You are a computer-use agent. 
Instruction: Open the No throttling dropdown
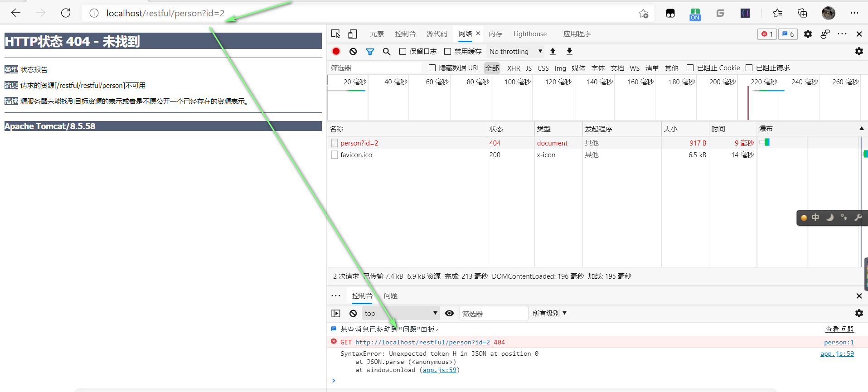pyautogui.click(x=516, y=52)
